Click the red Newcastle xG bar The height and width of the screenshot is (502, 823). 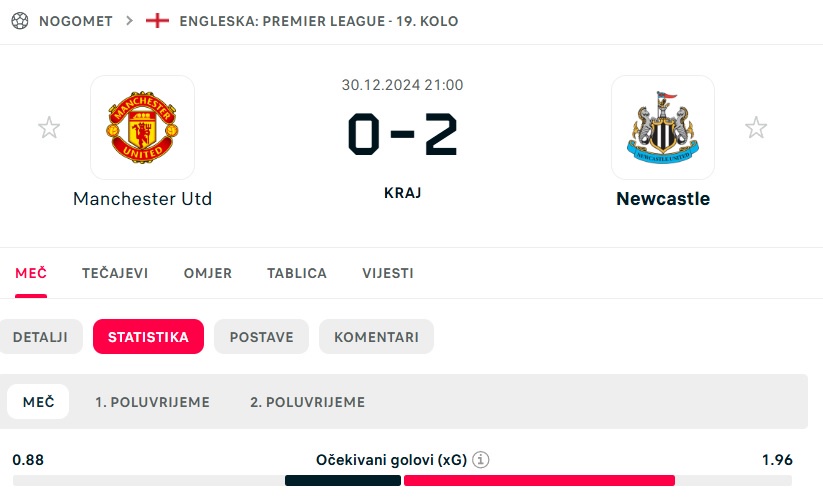(539, 481)
